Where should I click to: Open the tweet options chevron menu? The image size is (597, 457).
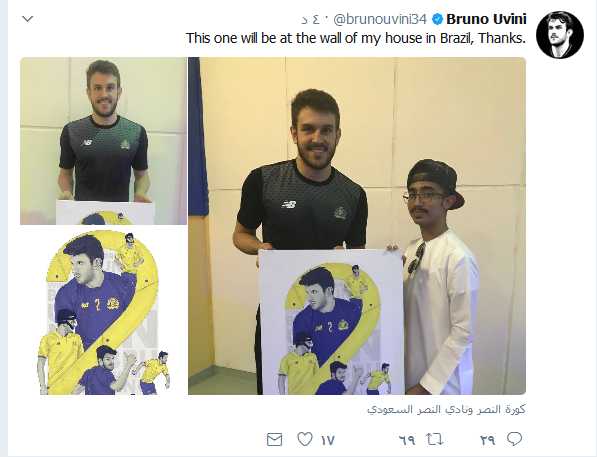[28, 19]
